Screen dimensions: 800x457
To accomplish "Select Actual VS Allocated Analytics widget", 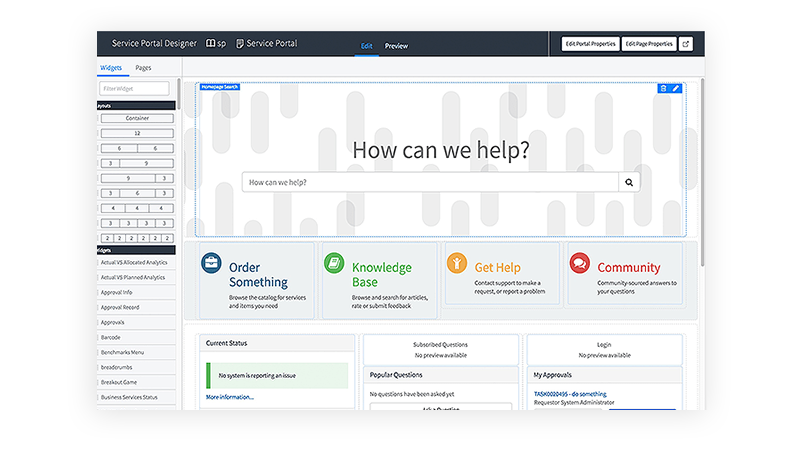I will pyautogui.click(x=136, y=263).
